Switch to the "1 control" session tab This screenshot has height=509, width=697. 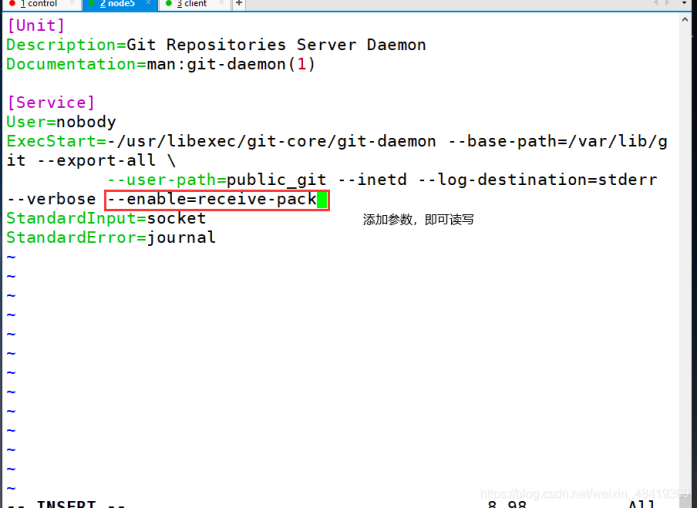pyautogui.click(x=39, y=4)
